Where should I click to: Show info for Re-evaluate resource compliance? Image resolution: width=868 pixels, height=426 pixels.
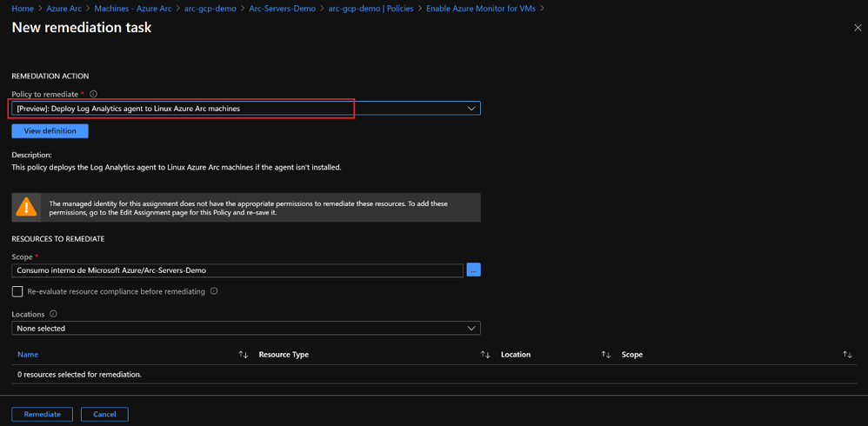214,291
